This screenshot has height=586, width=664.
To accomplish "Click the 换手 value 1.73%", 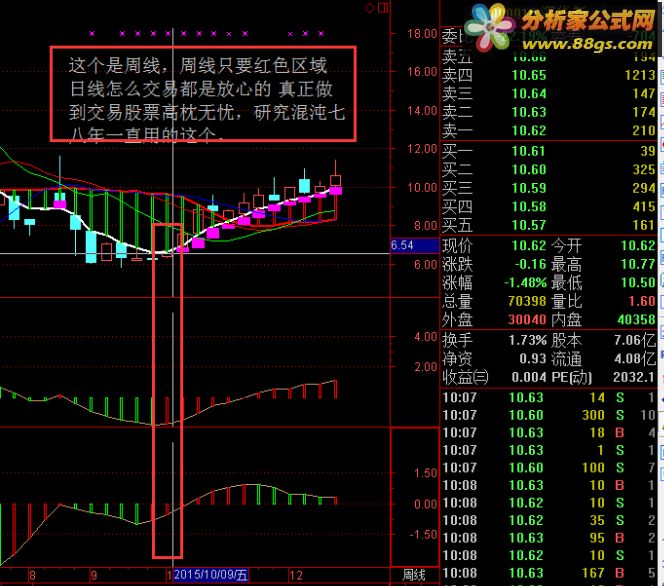I will [527, 340].
